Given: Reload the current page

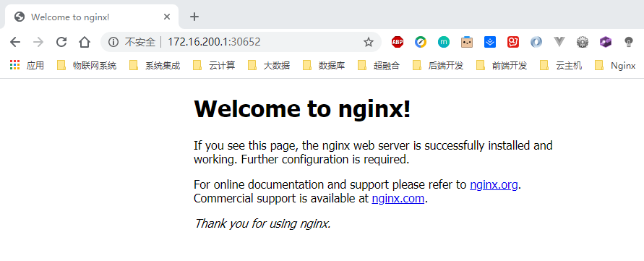Looking at the screenshot, I should tap(61, 42).
